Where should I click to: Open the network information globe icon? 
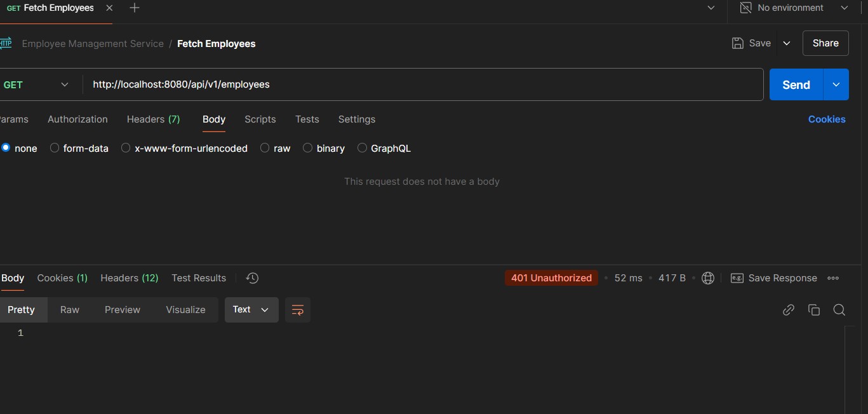[708, 278]
